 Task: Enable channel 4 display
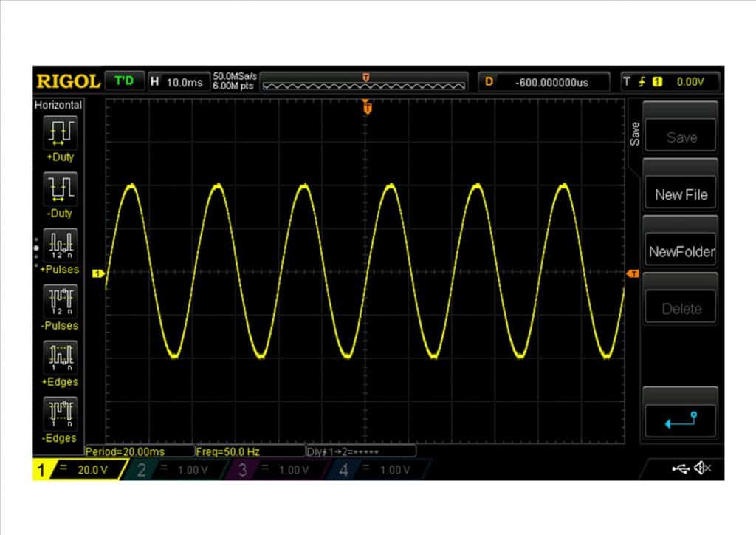[x=373, y=470]
